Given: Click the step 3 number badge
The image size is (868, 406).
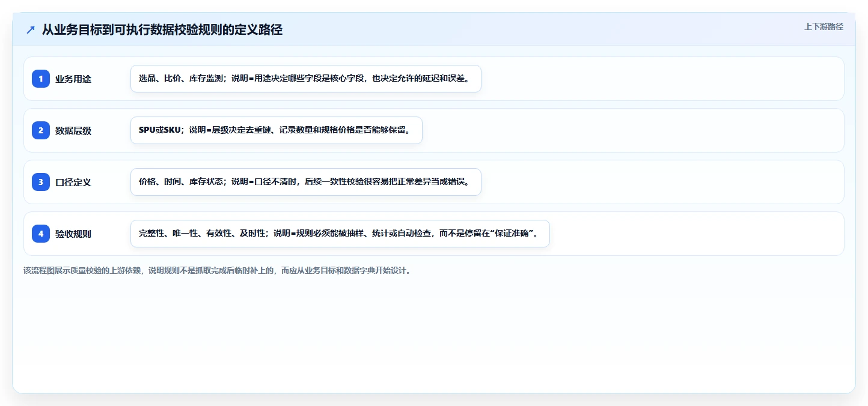Looking at the screenshot, I should [41, 182].
